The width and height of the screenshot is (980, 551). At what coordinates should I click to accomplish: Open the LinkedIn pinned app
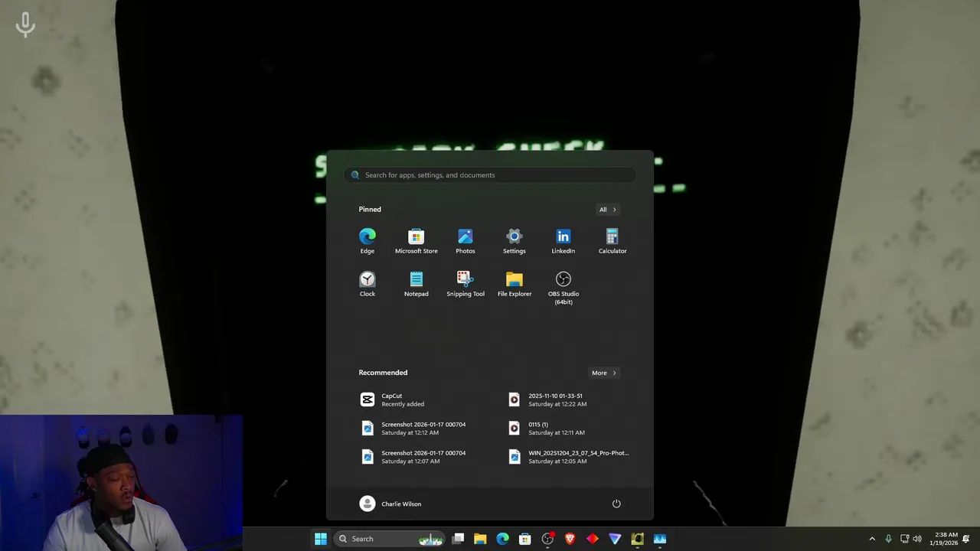[x=563, y=241]
